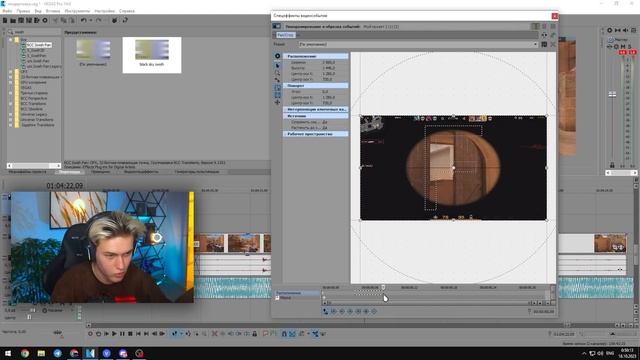Open File Explorer from taskbar
The image size is (640, 360).
(x=41, y=353)
